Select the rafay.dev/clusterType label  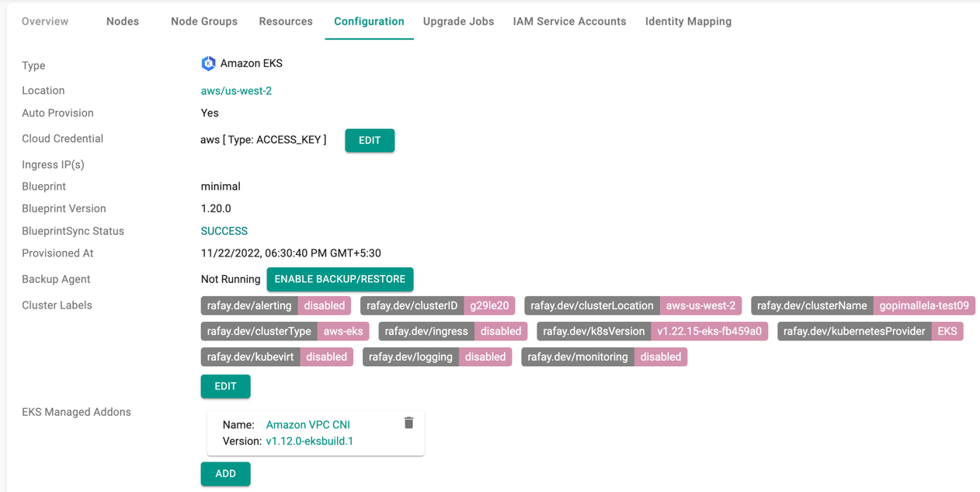point(259,331)
